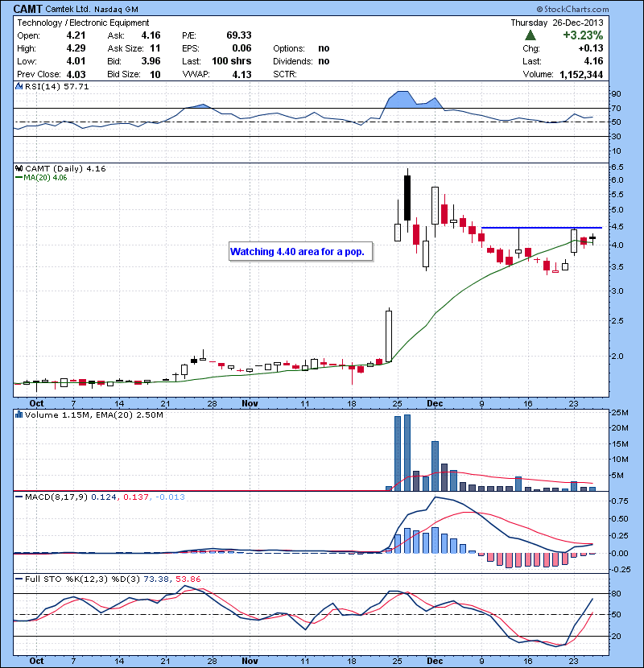This screenshot has height=668, width=644.
Task: Click the Chg value +0.13
Action: 591,48
